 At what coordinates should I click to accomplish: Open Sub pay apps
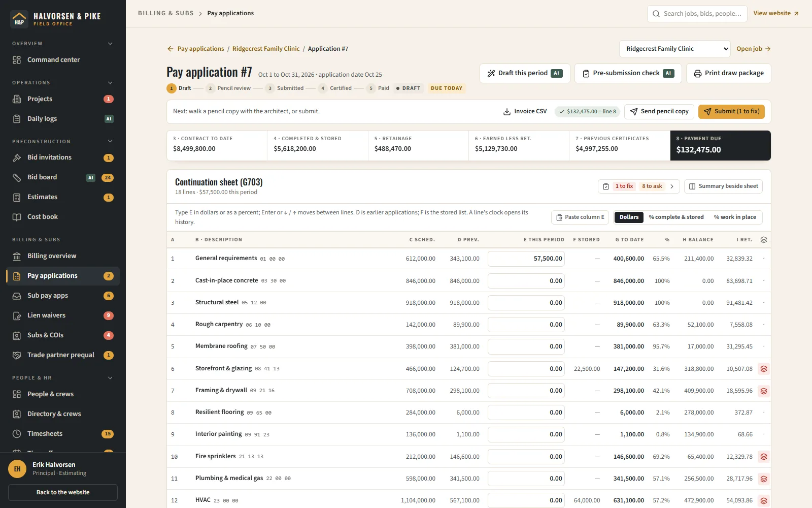pyautogui.click(x=63, y=296)
